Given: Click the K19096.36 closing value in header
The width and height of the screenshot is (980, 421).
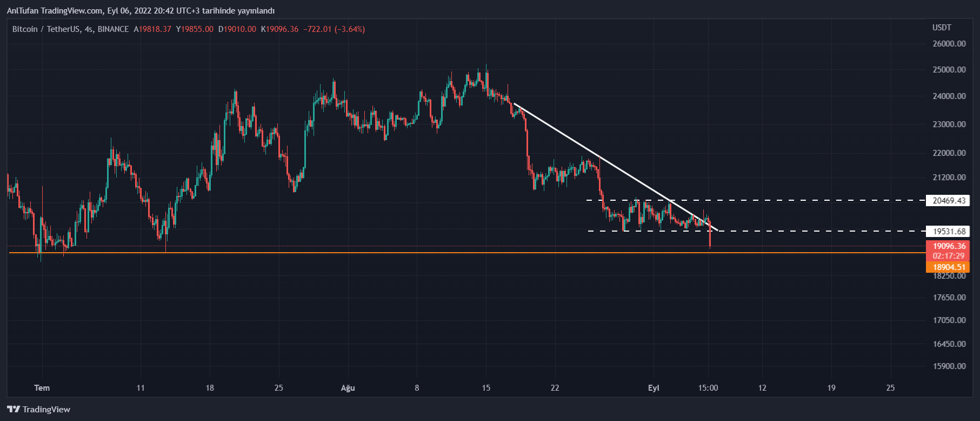Looking at the screenshot, I should (279, 29).
